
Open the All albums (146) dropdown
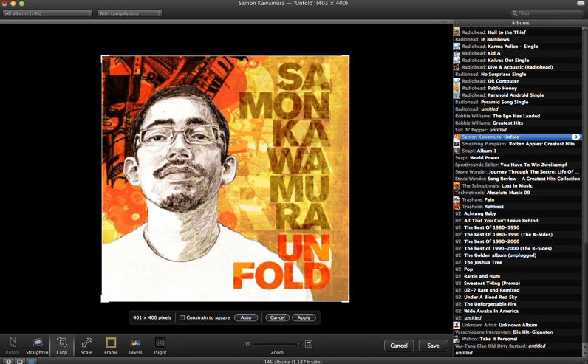pos(47,13)
